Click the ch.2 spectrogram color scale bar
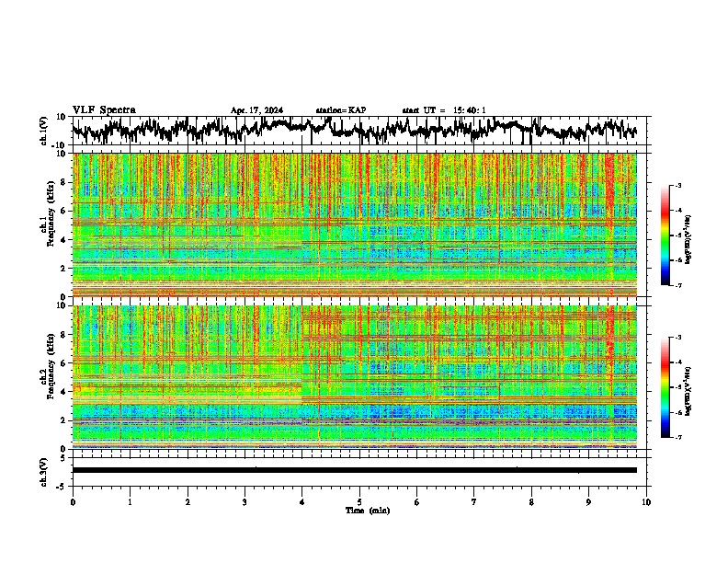This screenshot has width=728, height=563. [x=665, y=387]
